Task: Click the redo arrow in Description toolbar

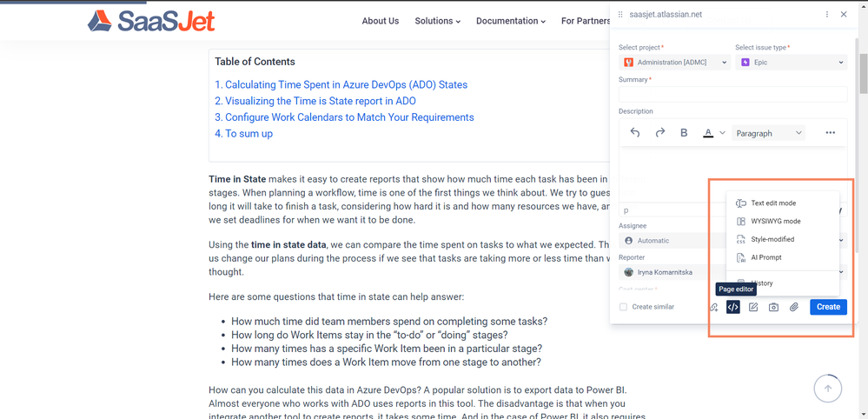Action: pyautogui.click(x=659, y=133)
